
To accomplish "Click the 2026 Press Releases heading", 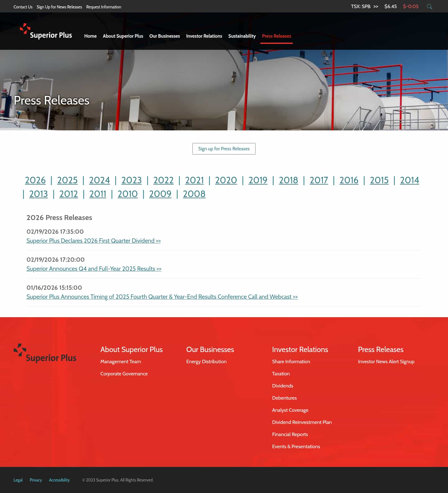I will click(x=59, y=218).
